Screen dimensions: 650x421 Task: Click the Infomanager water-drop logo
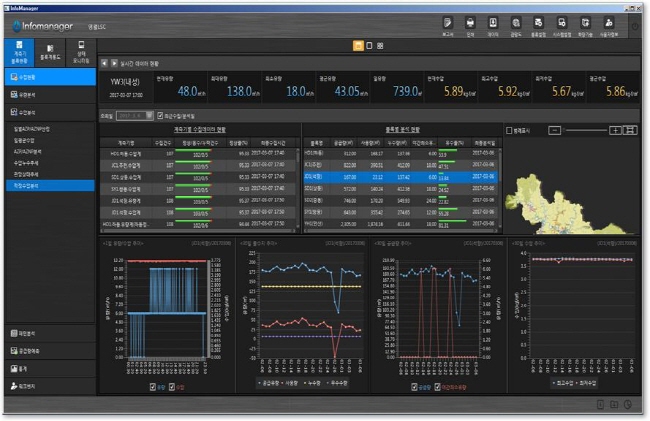[17, 27]
